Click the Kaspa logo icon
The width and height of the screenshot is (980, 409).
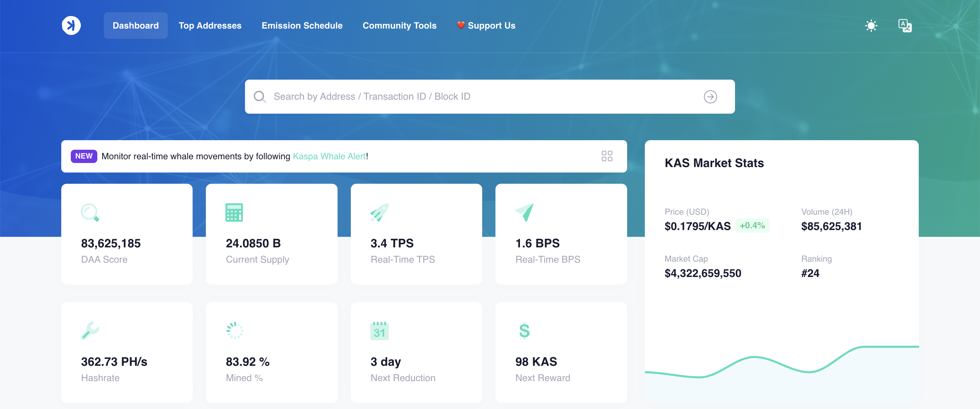71,26
